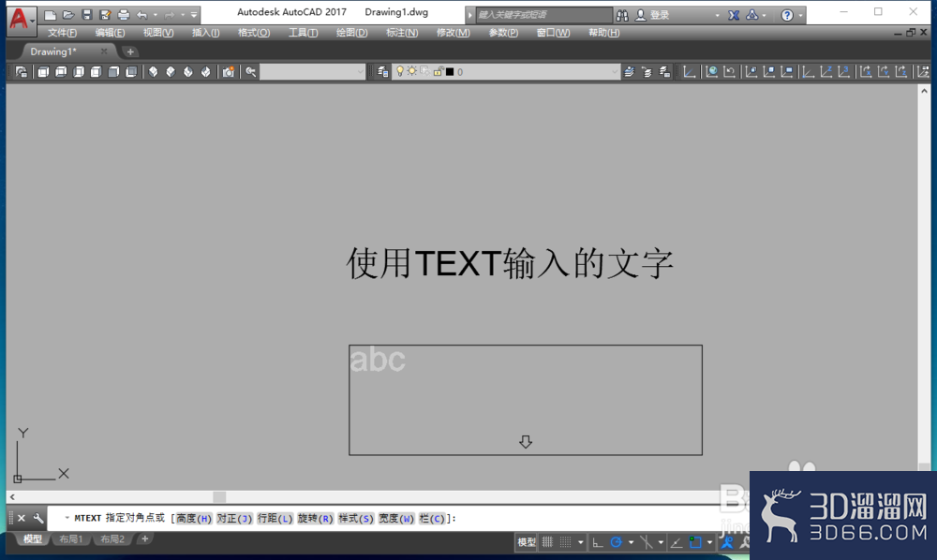937x560 pixels.
Task: Click the 高度(H) command option
Action: click(194, 518)
